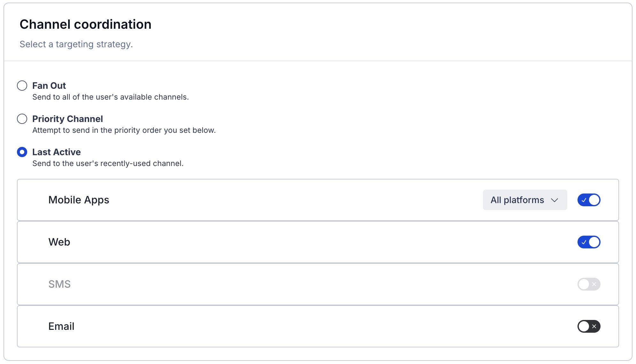The width and height of the screenshot is (636, 364).
Task: Click the Web channel row label
Action: pos(59,242)
